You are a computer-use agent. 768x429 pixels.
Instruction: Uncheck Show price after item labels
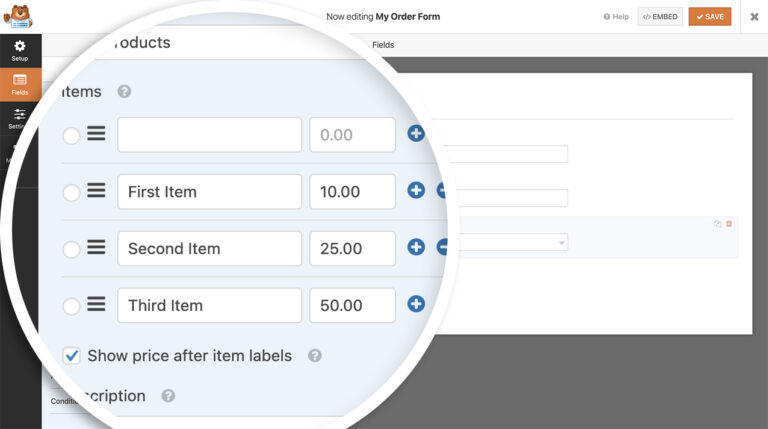tap(72, 355)
